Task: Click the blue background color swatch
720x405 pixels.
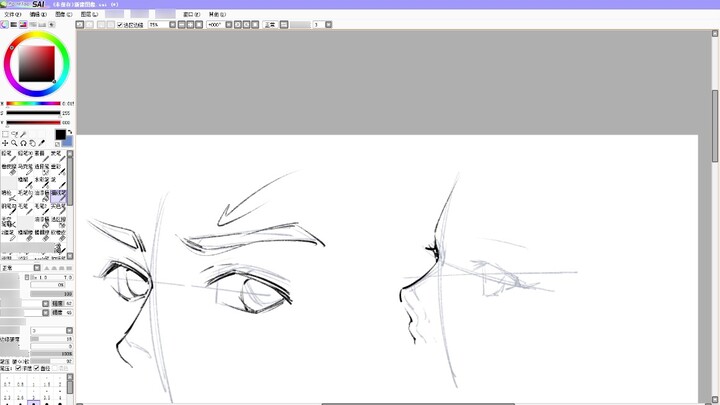Action: [x=68, y=141]
